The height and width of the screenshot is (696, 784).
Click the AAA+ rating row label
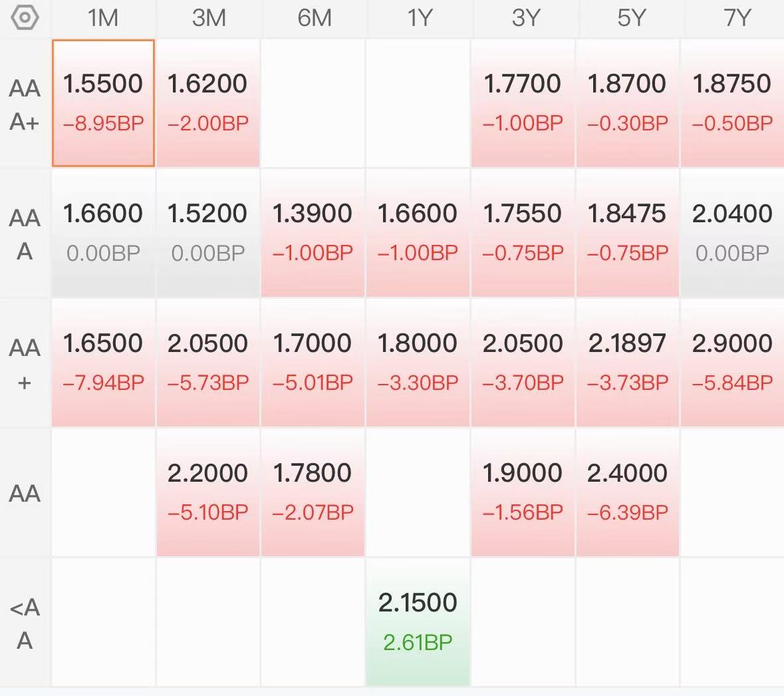[25, 104]
